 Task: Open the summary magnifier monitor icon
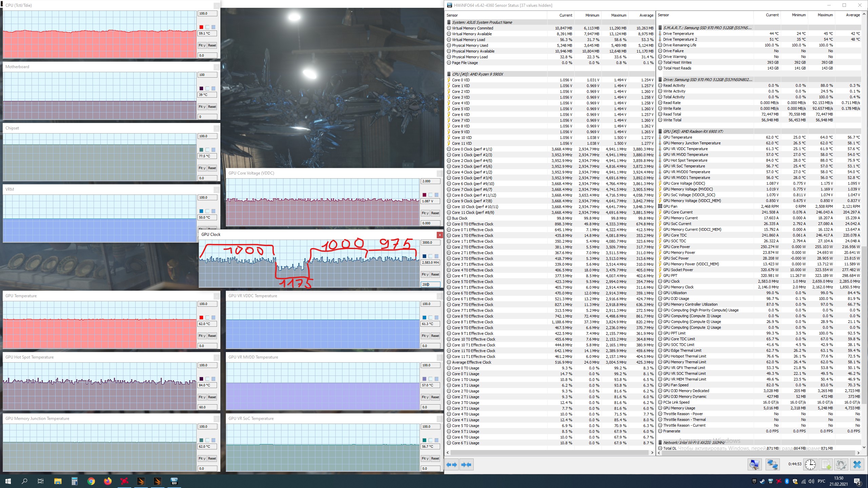pyautogui.click(x=754, y=464)
